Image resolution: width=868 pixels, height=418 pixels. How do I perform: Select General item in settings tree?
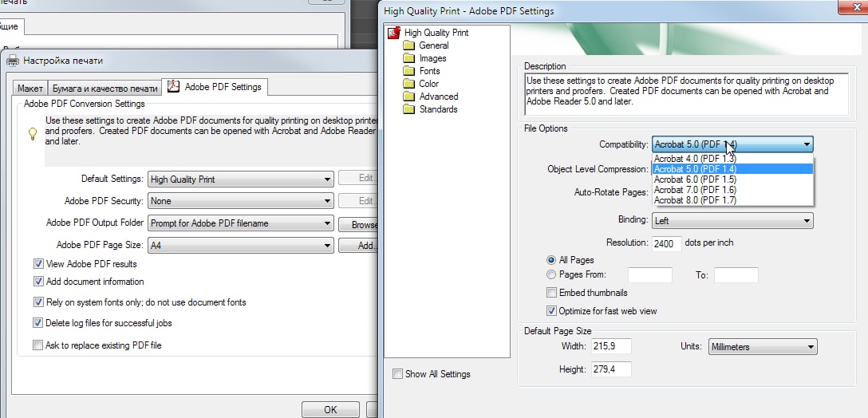tap(434, 45)
